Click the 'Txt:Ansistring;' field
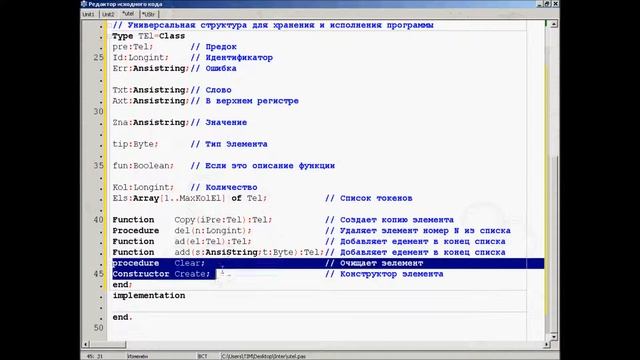The height and width of the screenshot is (360, 640). click(x=151, y=90)
